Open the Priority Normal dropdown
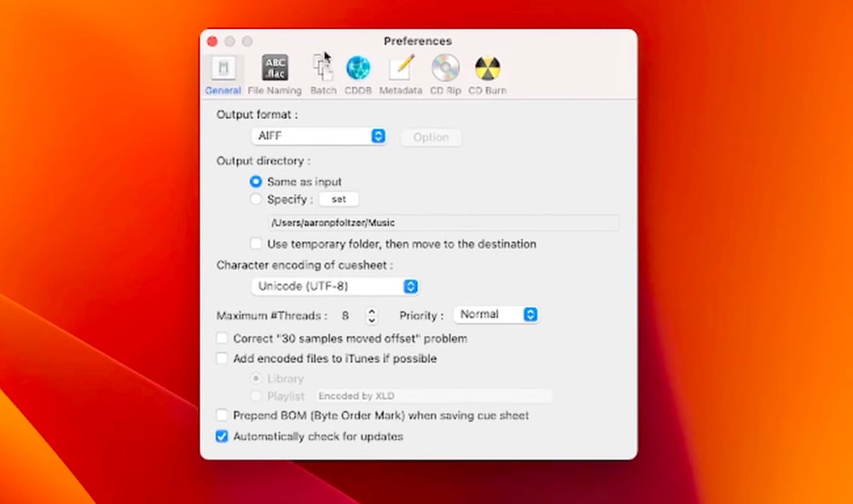 tap(496, 314)
